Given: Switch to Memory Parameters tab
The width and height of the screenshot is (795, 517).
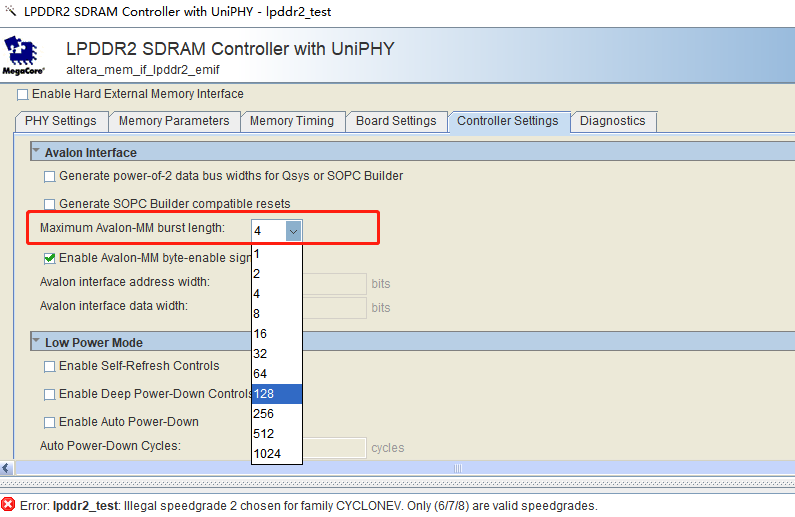Looking at the screenshot, I should pos(174,121).
